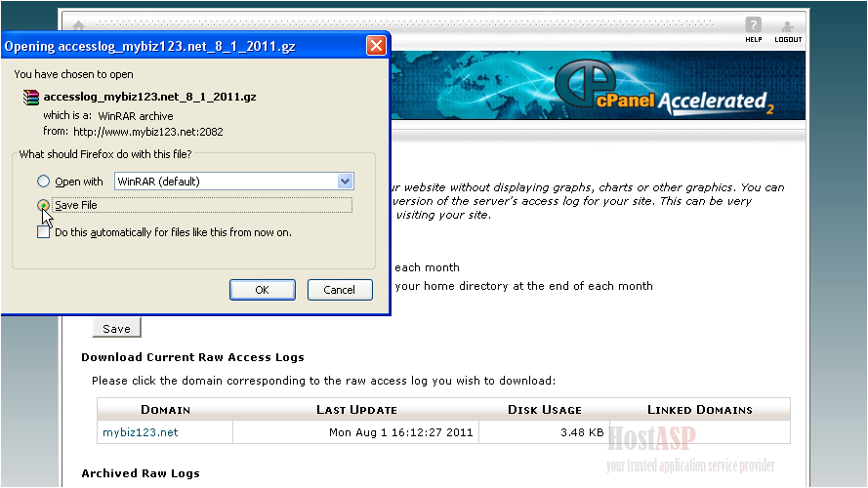This screenshot has width=868, height=488.
Task: Select the "Open with" radio button
Action: pos(43,182)
